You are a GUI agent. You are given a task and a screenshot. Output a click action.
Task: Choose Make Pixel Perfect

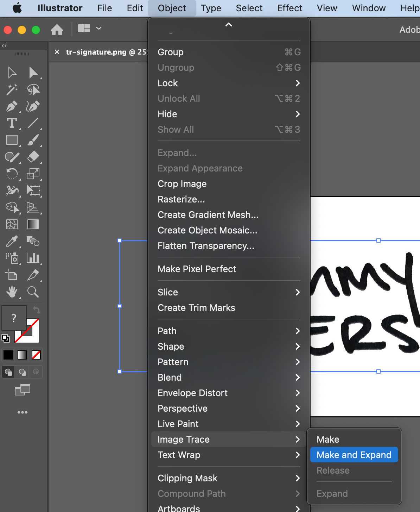[x=229, y=269]
